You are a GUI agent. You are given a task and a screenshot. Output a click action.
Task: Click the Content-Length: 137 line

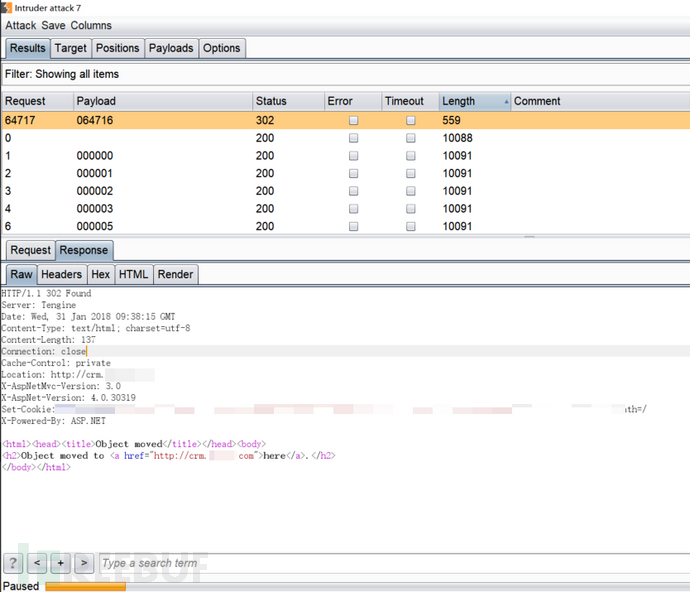tap(48, 340)
